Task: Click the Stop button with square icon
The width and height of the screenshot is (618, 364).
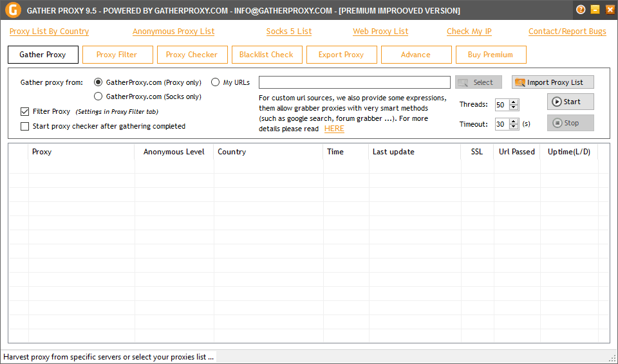Action: [570, 123]
